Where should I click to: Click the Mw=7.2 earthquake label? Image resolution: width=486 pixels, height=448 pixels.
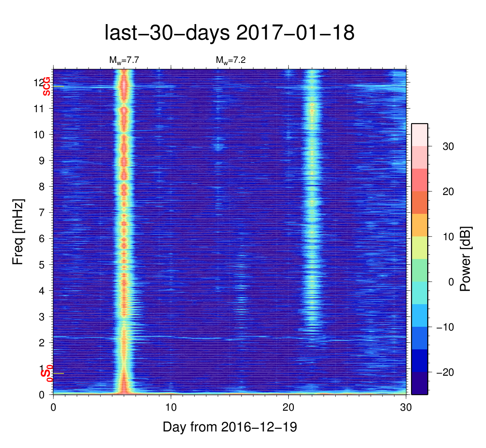[x=231, y=60]
